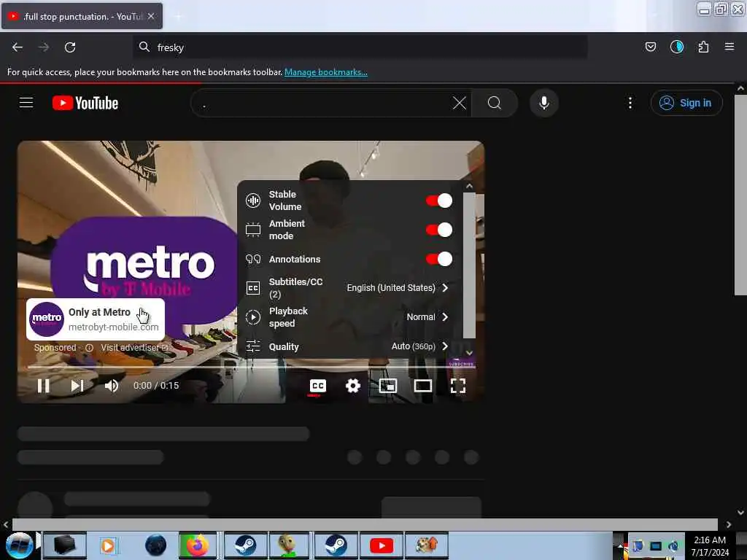Open Pocket save icon
Image resolution: width=747 pixels, height=560 pixels.
(650, 47)
